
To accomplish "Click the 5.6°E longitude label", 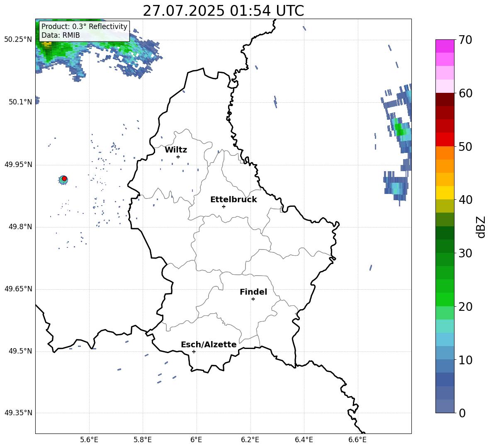I will point(89,440).
